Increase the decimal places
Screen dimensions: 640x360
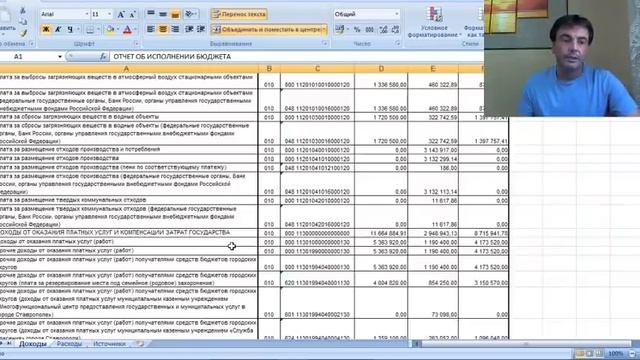pos(383,29)
